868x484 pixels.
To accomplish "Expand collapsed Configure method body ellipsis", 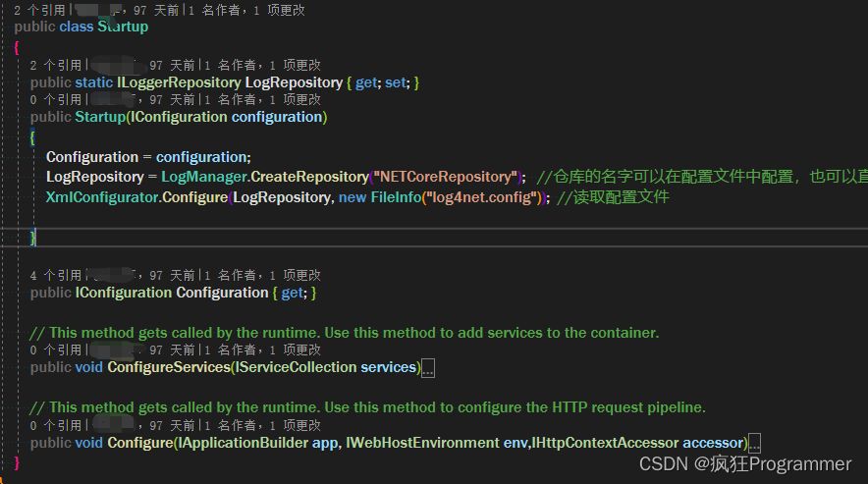I will [x=754, y=443].
